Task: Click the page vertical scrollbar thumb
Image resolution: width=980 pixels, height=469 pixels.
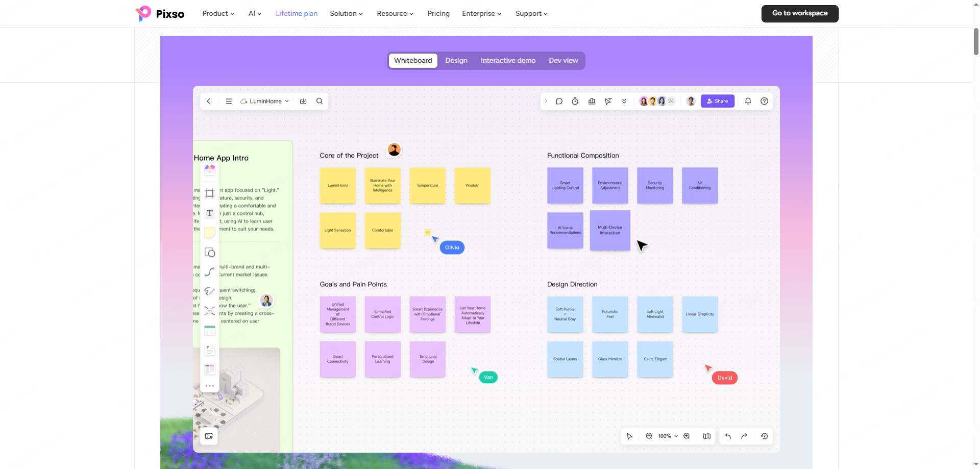Action: click(x=976, y=41)
